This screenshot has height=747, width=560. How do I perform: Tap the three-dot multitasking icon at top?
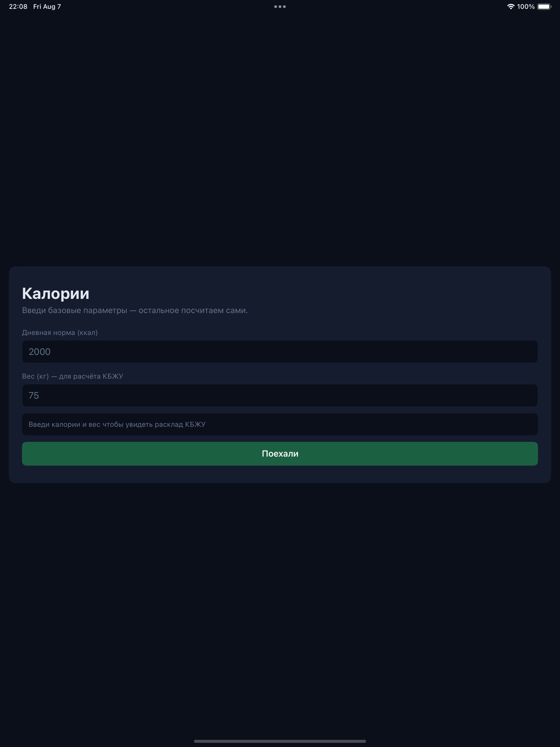(280, 7)
